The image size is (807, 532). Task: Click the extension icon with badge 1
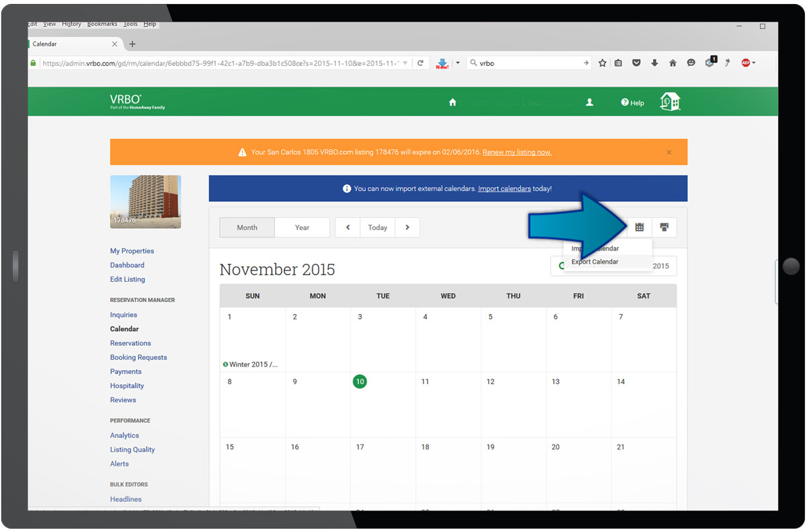(x=710, y=63)
